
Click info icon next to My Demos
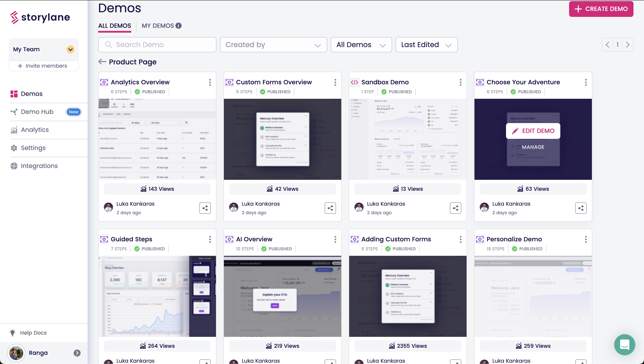(x=179, y=25)
